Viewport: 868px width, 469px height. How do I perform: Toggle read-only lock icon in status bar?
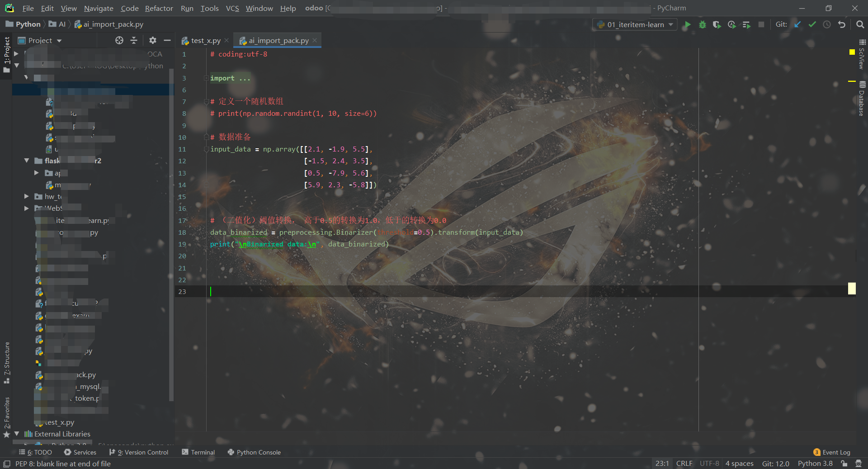844,464
